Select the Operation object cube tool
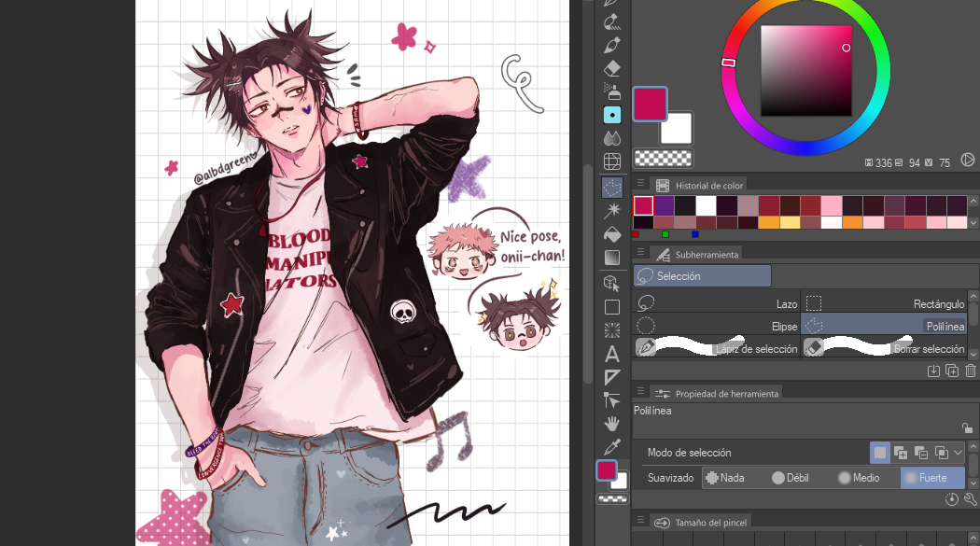The height and width of the screenshot is (546, 980). pyautogui.click(x=612, y=283)
